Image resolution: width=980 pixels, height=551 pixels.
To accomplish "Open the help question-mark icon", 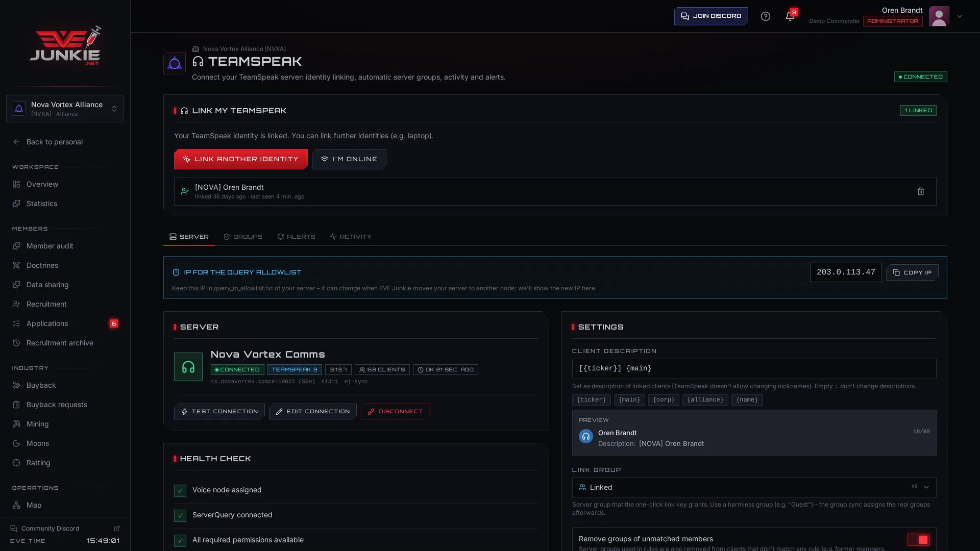I will coord(765,16).
